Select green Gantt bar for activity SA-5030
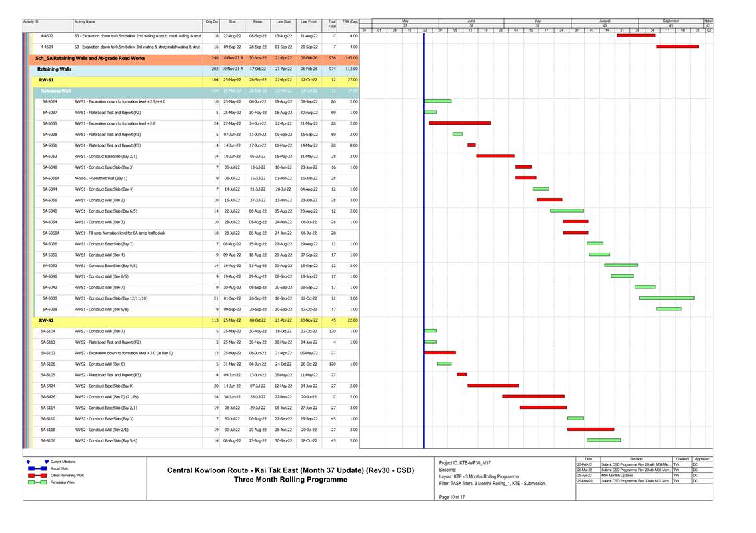 666,298
